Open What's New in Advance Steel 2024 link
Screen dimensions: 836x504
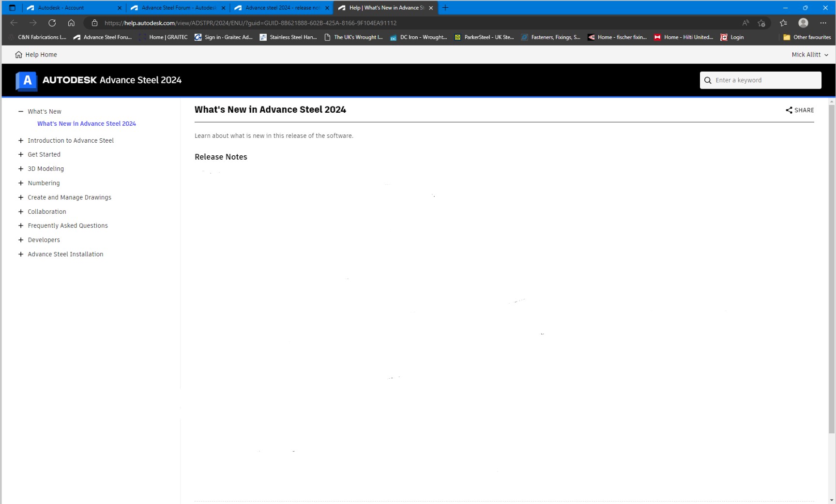[87, 124]
